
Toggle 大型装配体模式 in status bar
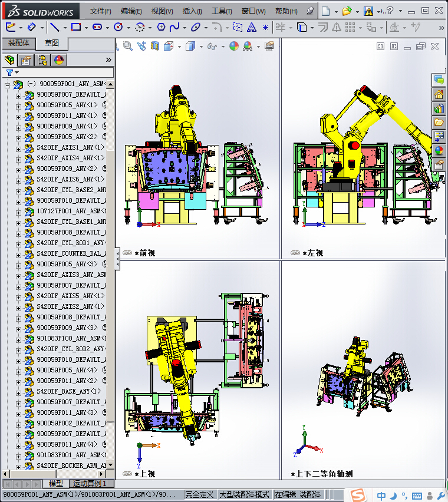pos(245,494)
